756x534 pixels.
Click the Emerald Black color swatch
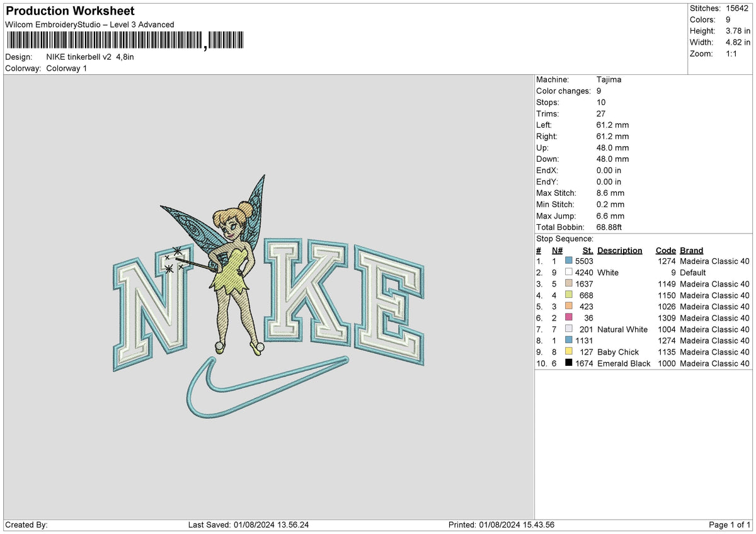point(569,363)
